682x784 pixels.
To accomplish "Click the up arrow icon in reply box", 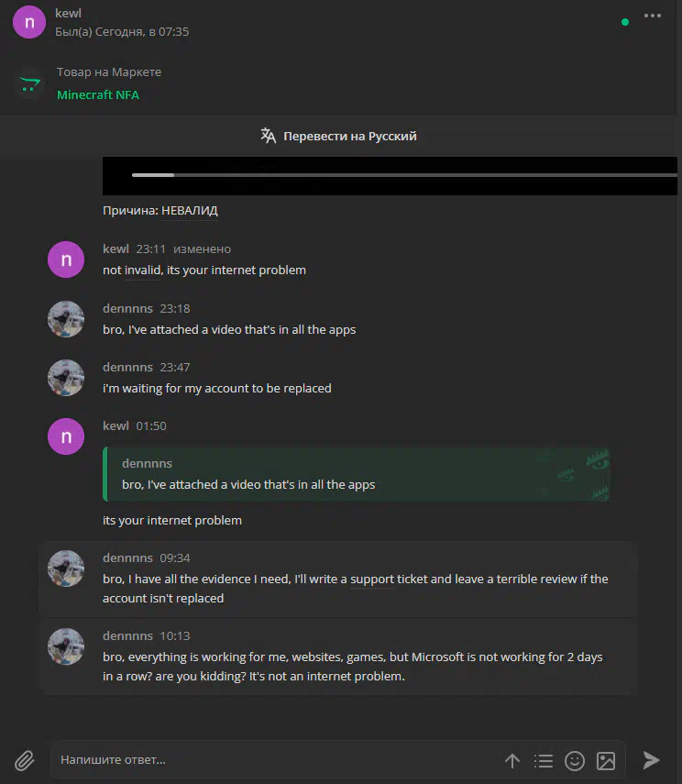I will click(x=512, y=760).
